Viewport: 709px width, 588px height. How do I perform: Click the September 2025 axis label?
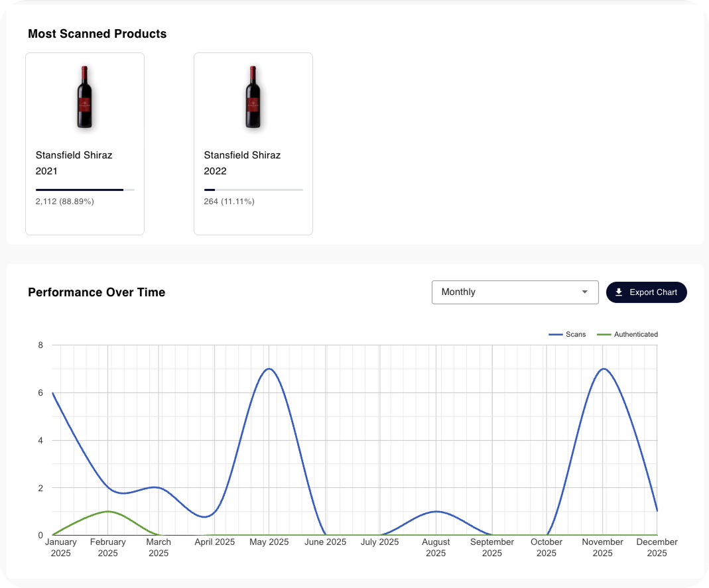(492, 548)
